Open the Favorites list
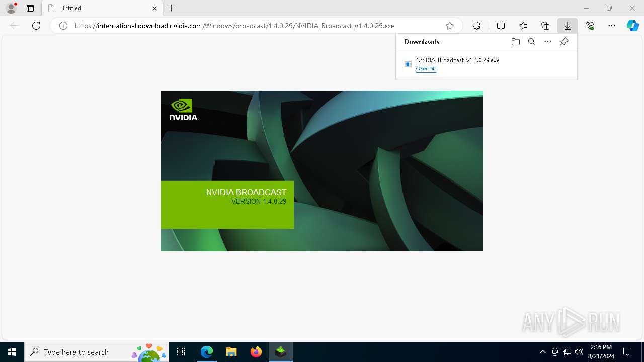644x362 pixels. (523, 26)
